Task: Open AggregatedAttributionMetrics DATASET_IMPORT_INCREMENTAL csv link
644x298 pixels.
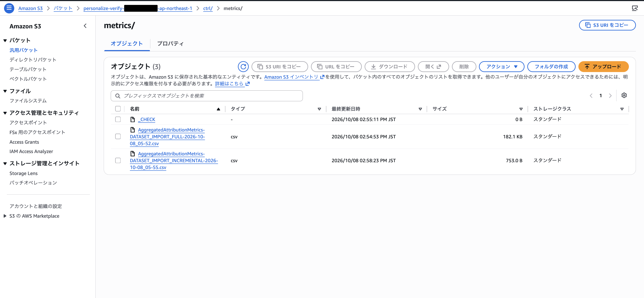Action: click(x=174, y=160)
